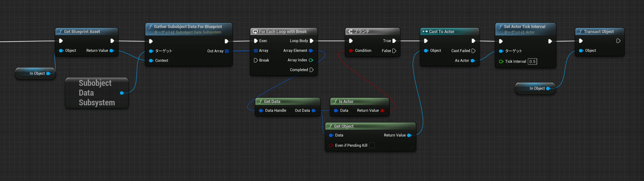Select the In Object node near Get Blueprint Asset
644x181 pixels.
coord(35,73)
